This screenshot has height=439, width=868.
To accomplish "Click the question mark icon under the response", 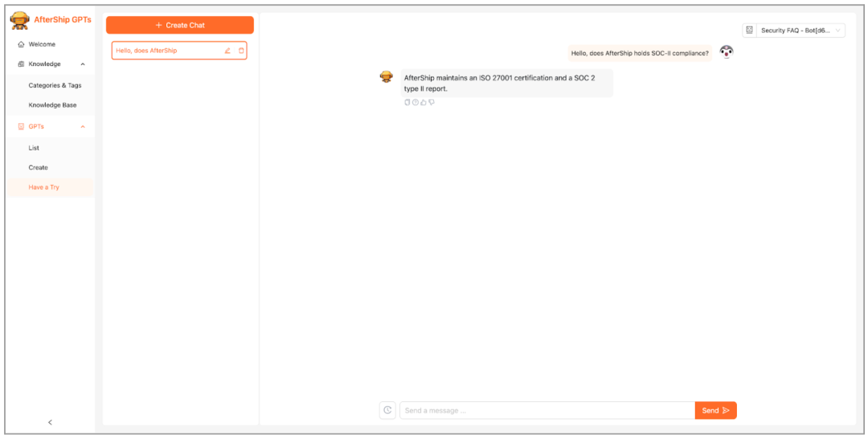I will (x=416, y=102).
